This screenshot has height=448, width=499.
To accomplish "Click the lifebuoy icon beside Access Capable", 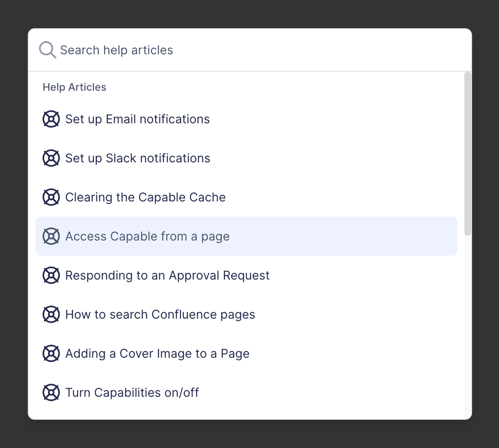I will [51, 236].
